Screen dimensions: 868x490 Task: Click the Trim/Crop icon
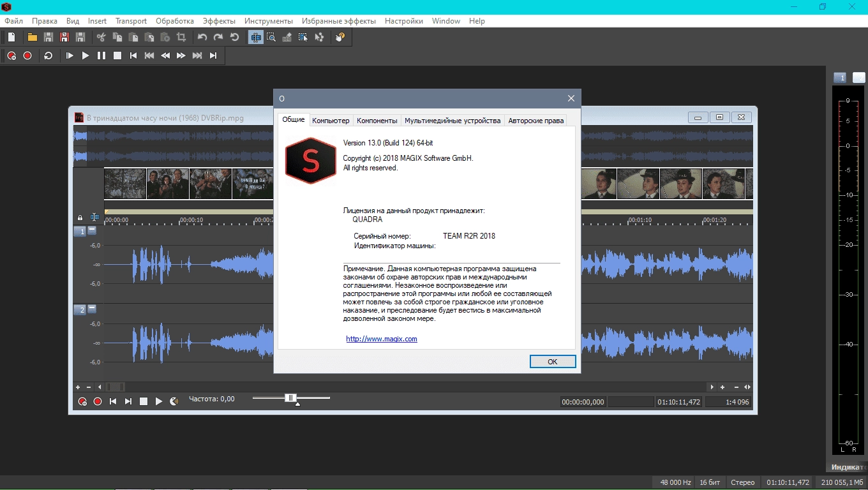[181, 37]
